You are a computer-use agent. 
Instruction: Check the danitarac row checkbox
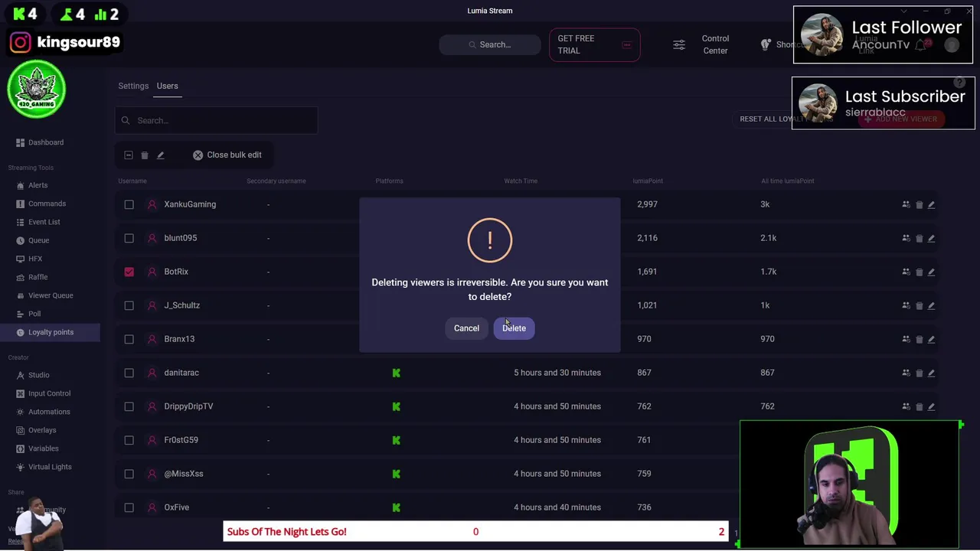point(129,373)
